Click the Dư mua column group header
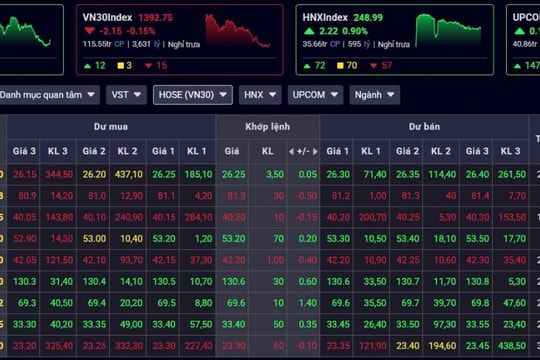The image size is (540, 360). tap(111, 127)
